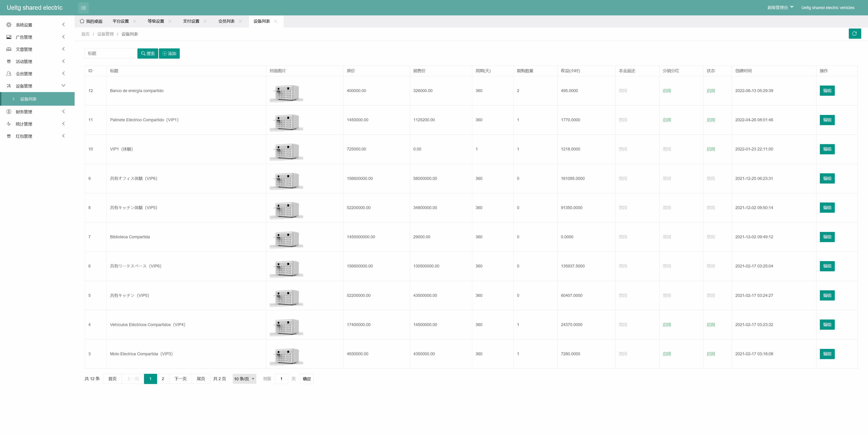Image resolution: width=868 pixels, height=434 pixels.
Task: Open the 设备列表 sidebar submenu item
Action: click(x=28, y=99)
